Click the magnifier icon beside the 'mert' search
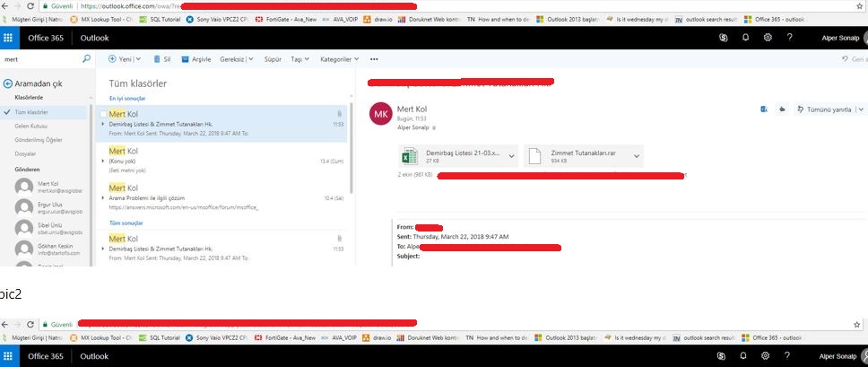 click(x=86, y=58)
